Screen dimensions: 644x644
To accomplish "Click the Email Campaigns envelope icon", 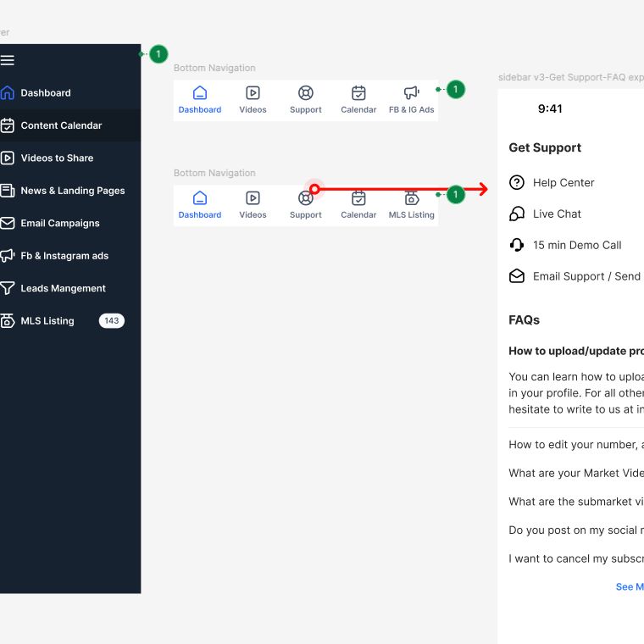I will pos(8,223).
